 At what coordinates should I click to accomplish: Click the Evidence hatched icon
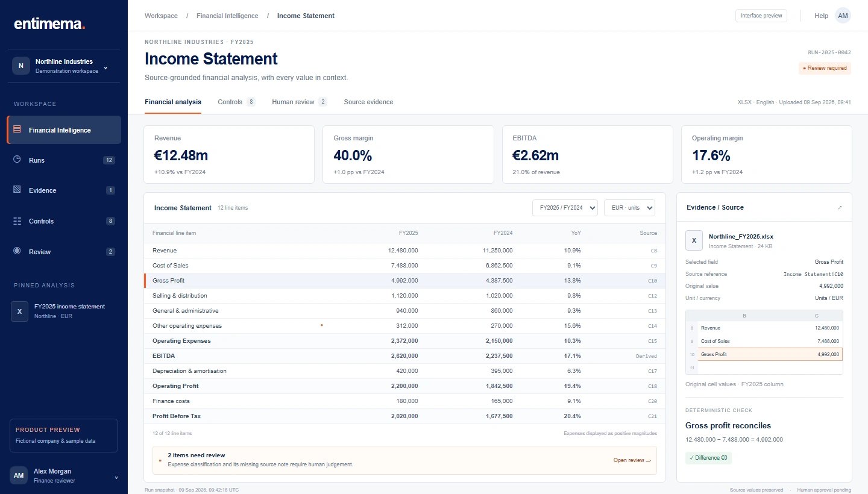(x=17, y=190)
